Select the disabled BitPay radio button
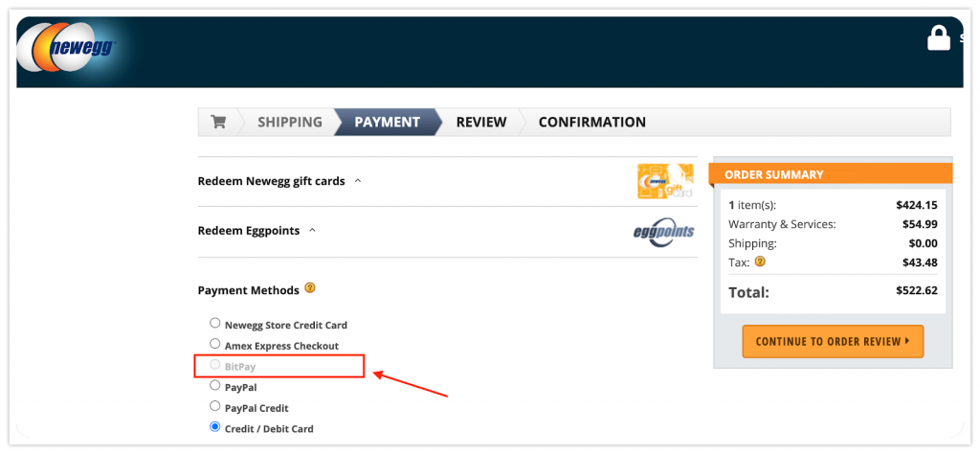980x454 pixels. 215,365
